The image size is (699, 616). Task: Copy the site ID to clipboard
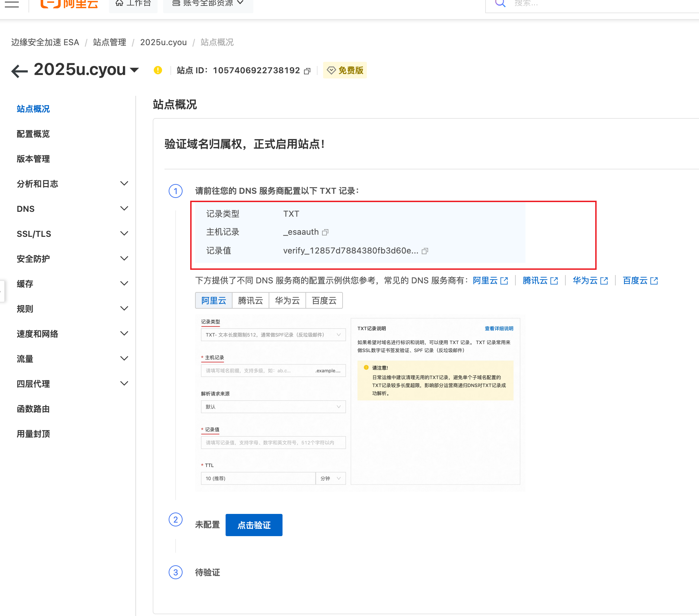(307, 70)
